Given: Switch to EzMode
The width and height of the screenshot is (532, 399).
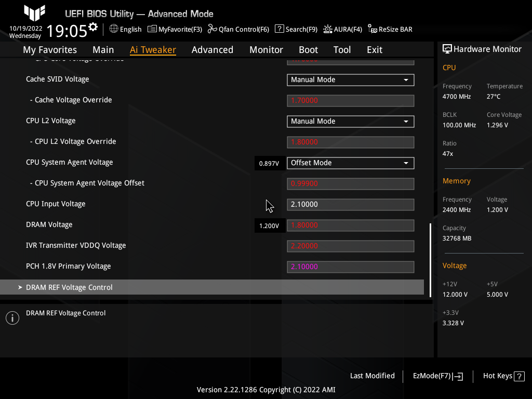Looking at the screenshot, I should click(x=437, y=376).
